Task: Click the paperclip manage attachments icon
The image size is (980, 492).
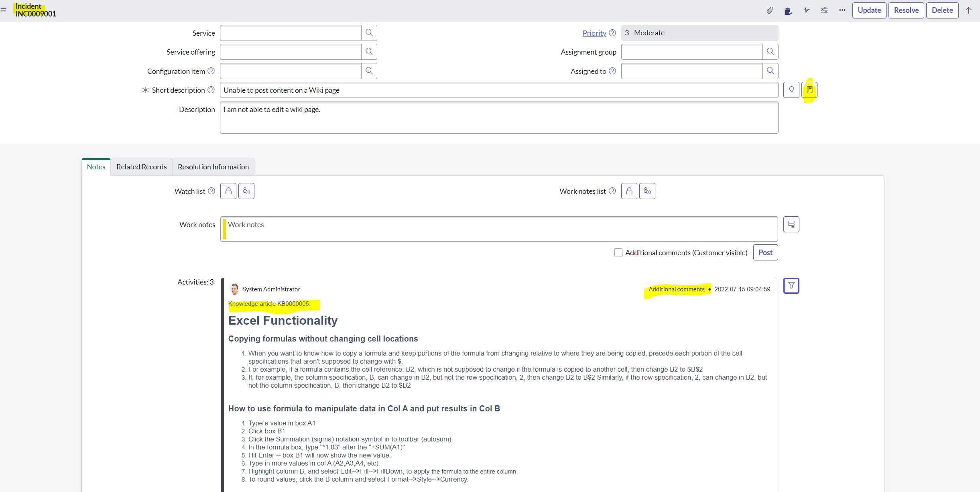Action: (770, 10)
